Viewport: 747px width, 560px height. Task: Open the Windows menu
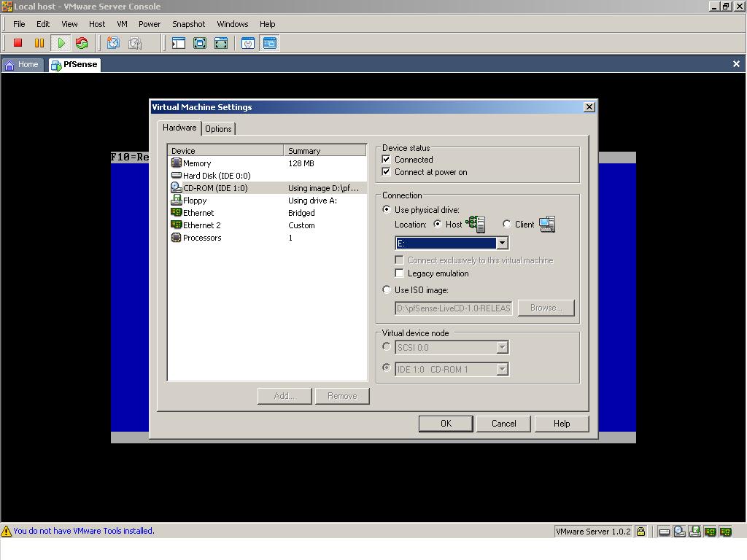(233, 24)
